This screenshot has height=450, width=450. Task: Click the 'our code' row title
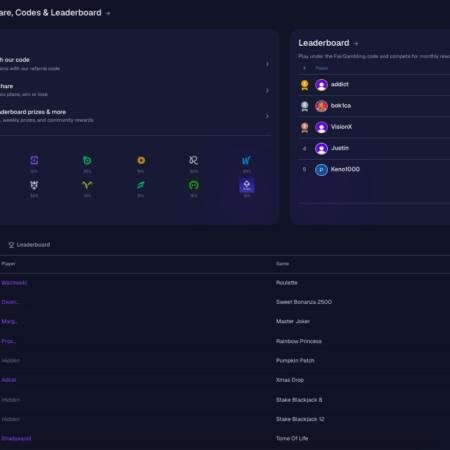tap(15, 60)
